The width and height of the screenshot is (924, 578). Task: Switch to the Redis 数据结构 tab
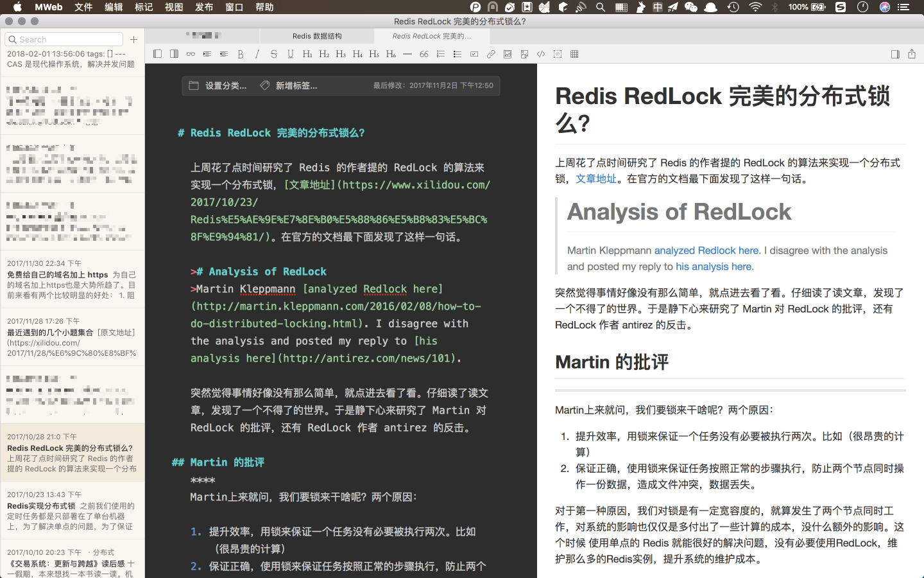[317, 36]
